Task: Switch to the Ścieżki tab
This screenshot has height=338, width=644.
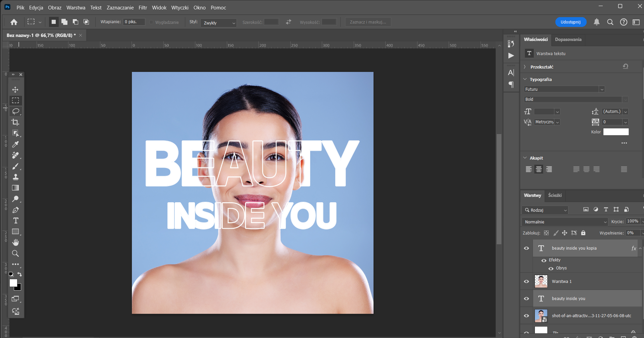Action: click(555, 195)
